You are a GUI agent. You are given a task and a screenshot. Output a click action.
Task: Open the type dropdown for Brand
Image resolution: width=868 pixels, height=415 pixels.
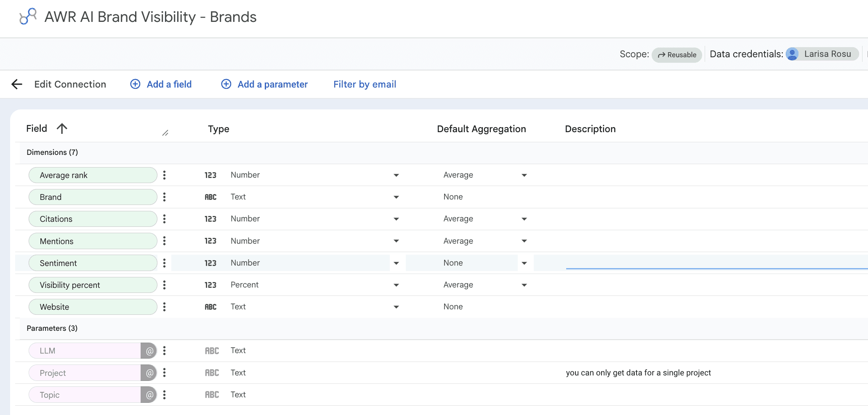396,197
